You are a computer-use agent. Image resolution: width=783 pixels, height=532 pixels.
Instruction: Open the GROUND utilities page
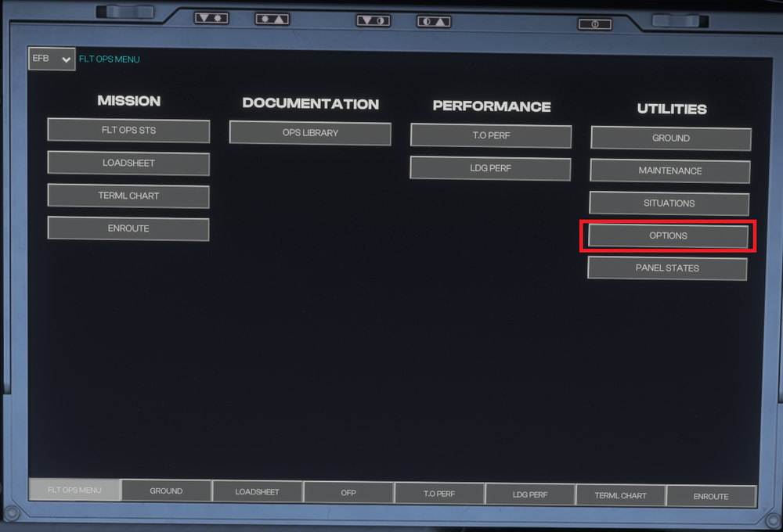(x=671, y=138)
